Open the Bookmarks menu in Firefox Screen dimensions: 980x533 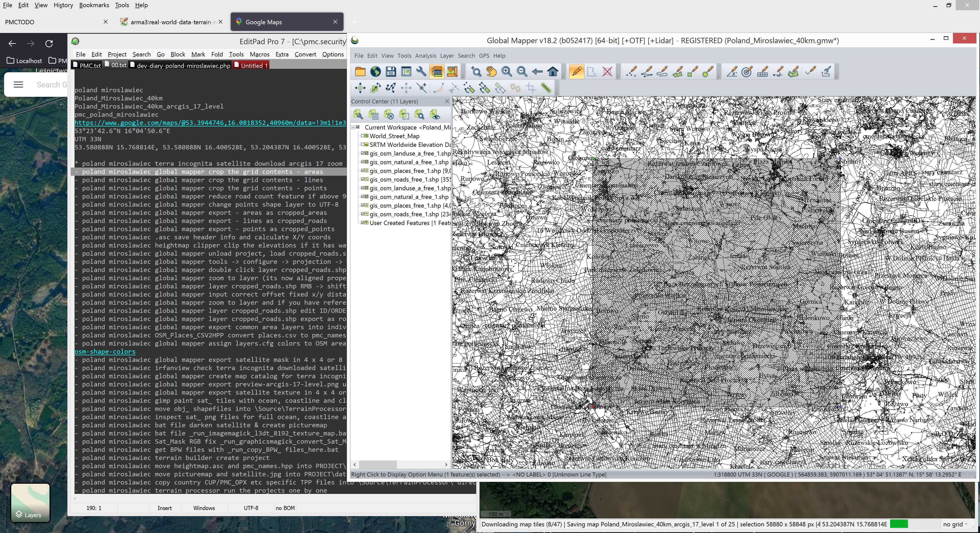(94, 5)
